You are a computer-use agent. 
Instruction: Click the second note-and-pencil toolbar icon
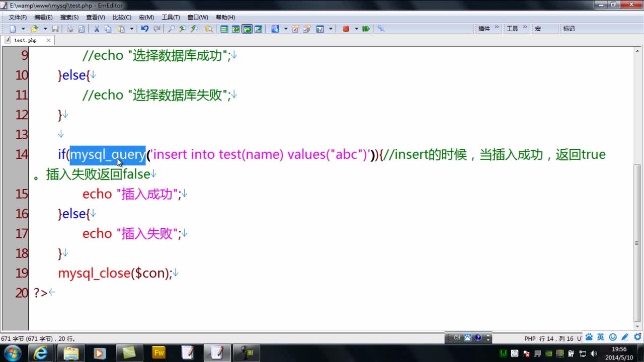pyautogui.click(x=306, y=29)
